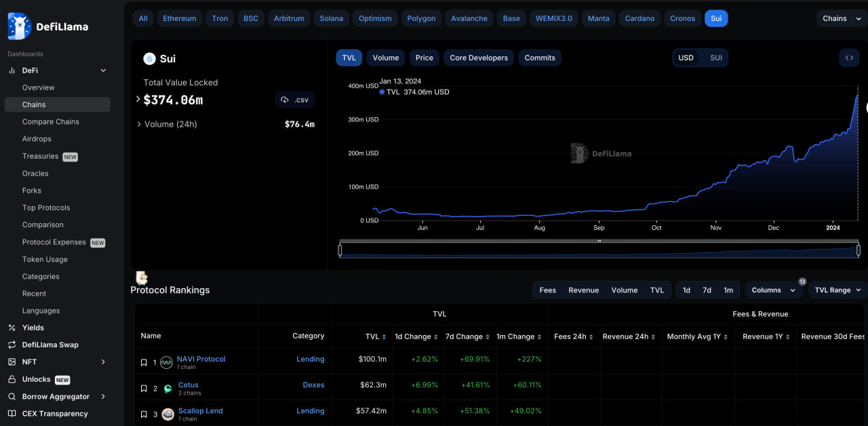Toggle the Core Developers chart option
868x426 pixels.
(x=479, y=58)
